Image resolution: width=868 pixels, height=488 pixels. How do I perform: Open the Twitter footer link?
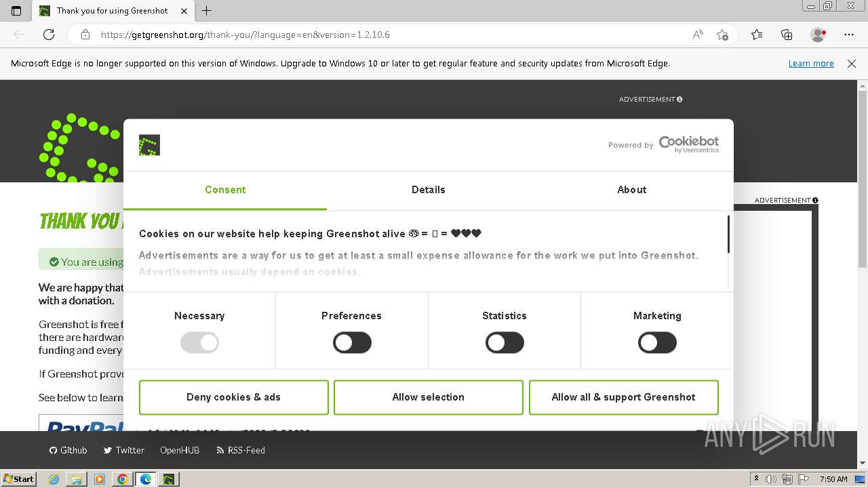point(124,450)
